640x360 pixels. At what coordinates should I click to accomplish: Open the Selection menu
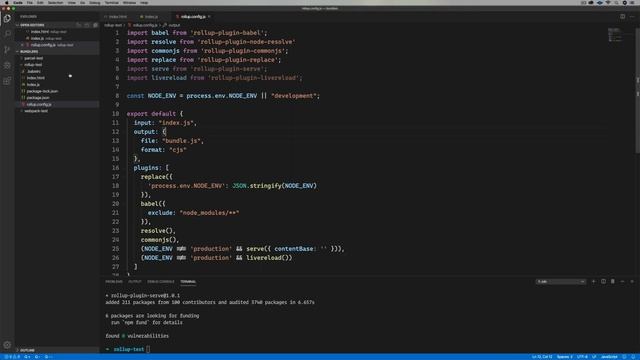click(x=56, y=2)
